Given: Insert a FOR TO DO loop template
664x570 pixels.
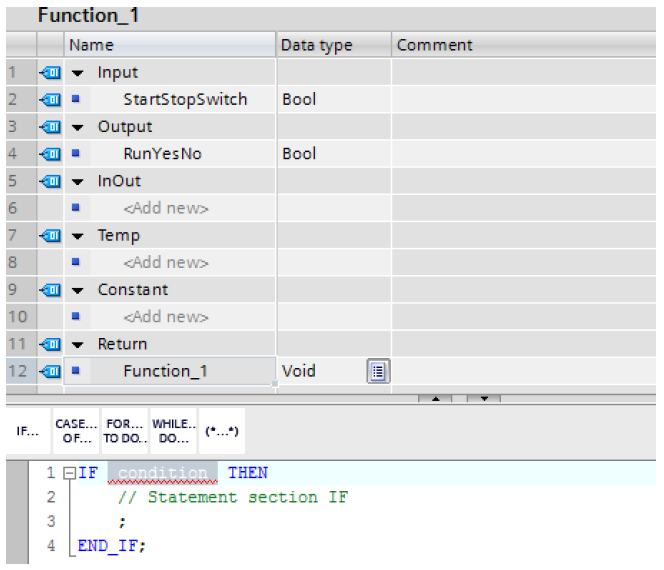Looking at the screenshot, I should (125, 431).
